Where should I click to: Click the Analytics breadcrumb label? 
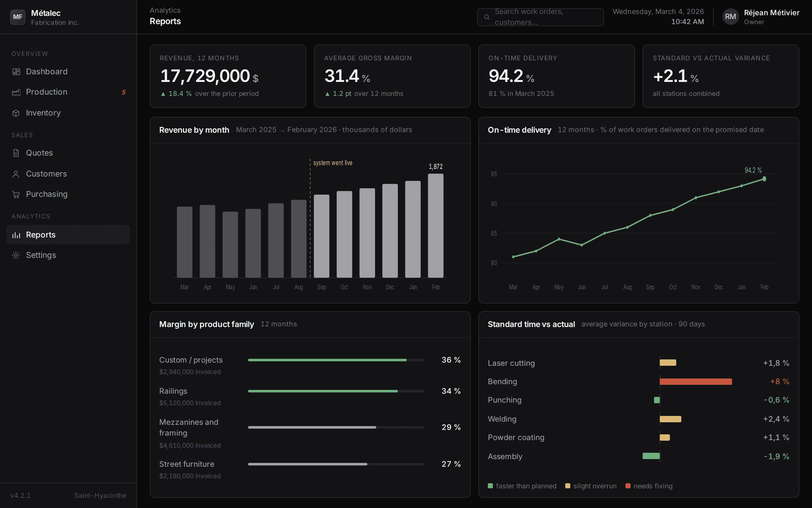pos(165,10)
